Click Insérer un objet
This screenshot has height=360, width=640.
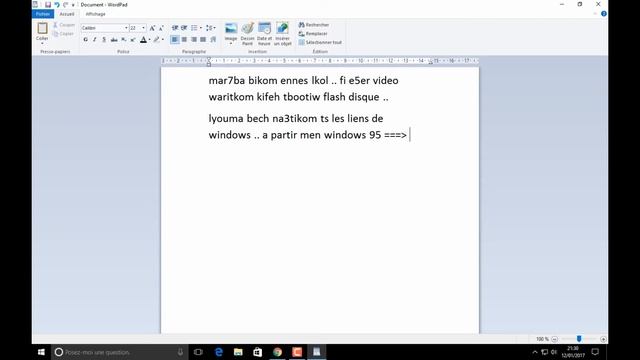[x=282, y=33]
